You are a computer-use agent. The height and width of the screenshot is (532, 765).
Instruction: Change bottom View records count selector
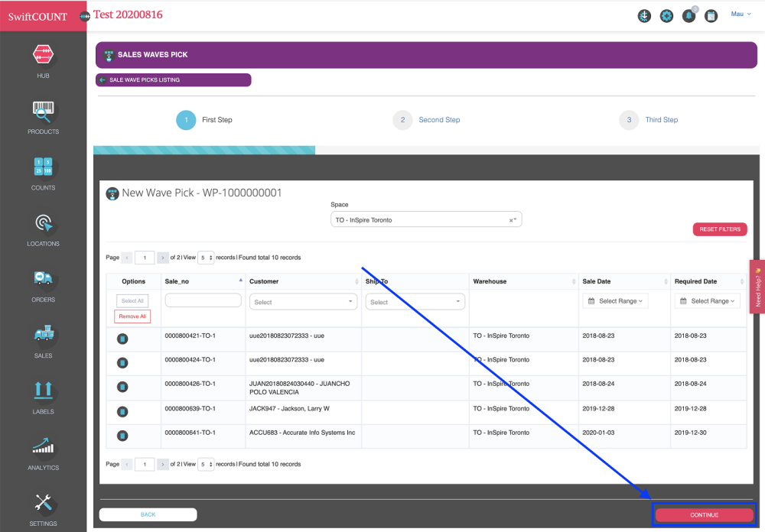coord(206,464)
